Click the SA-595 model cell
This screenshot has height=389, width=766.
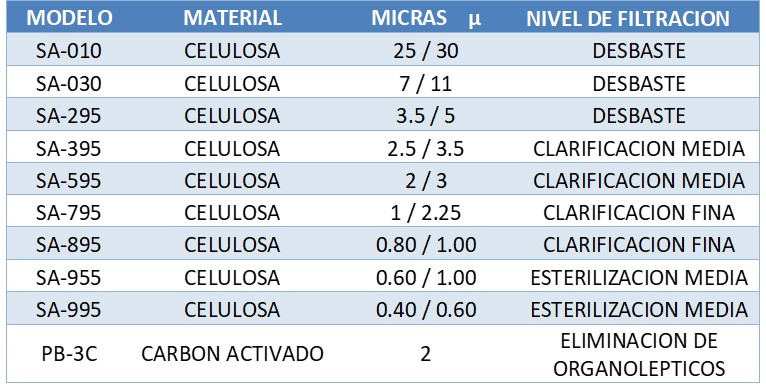click(69, 181)
